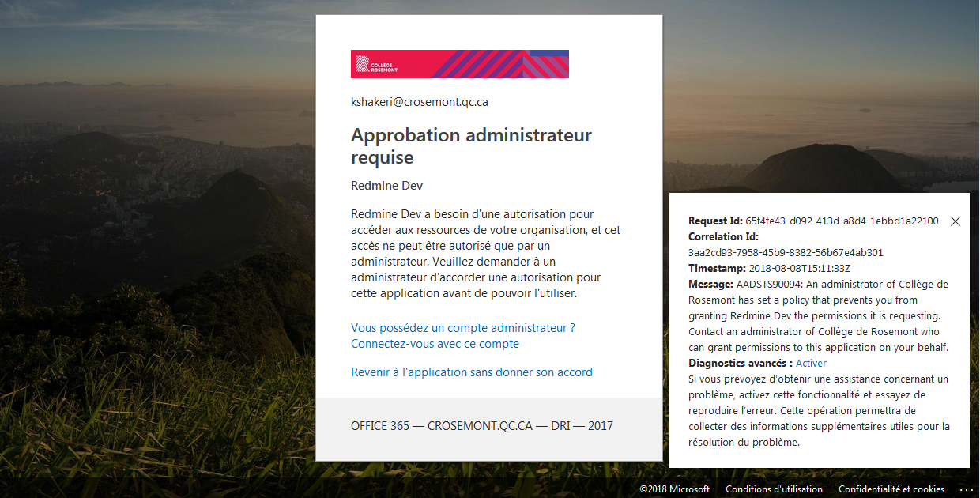
Task: Click the AADSTS90094 error message text
Action: click(x=818, y=316)
